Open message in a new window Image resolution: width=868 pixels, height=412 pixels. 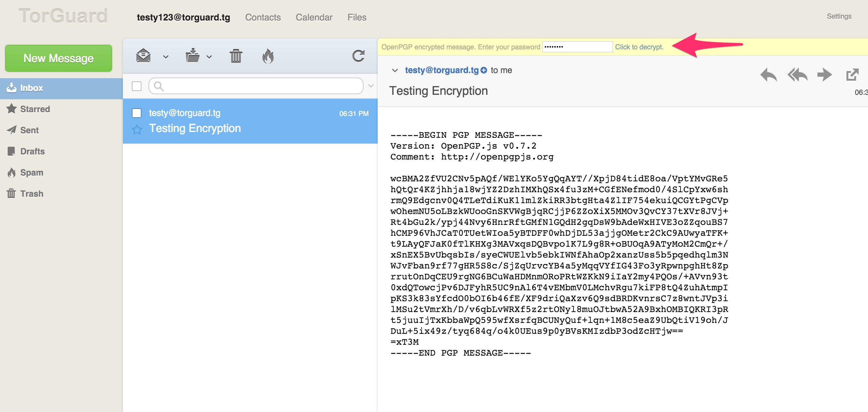(x=852, y=75)
